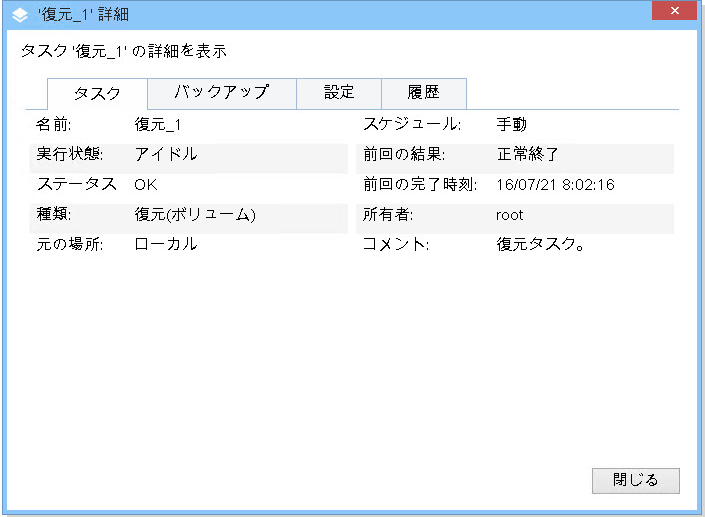705x517 pixels.
Task: Select the 設定 tab
Action: pos(339,93)
